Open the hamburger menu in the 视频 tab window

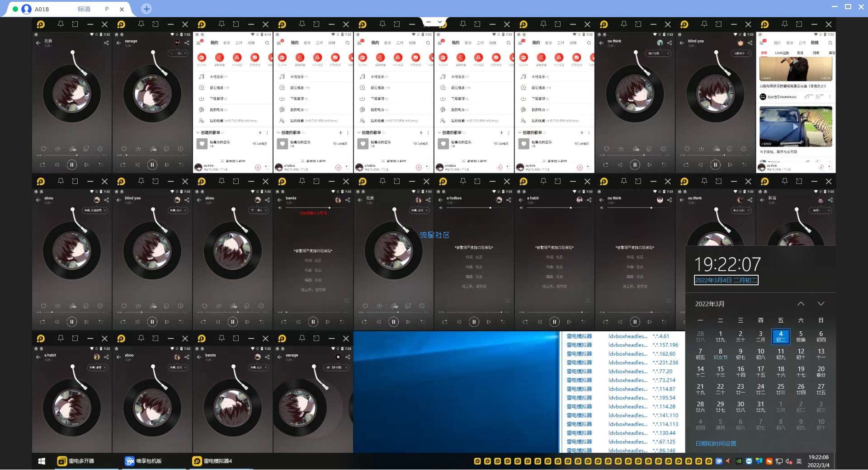[763, 42]
